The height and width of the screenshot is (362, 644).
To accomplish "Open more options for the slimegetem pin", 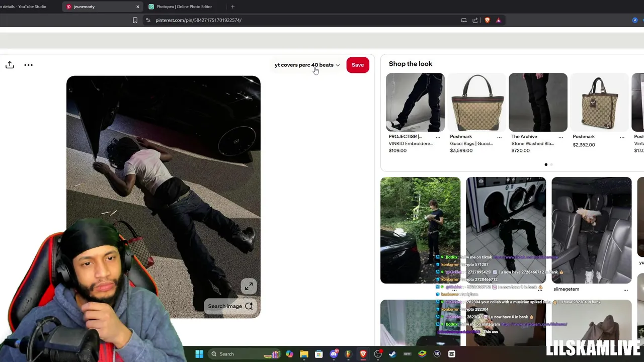I will coord(625,290).
